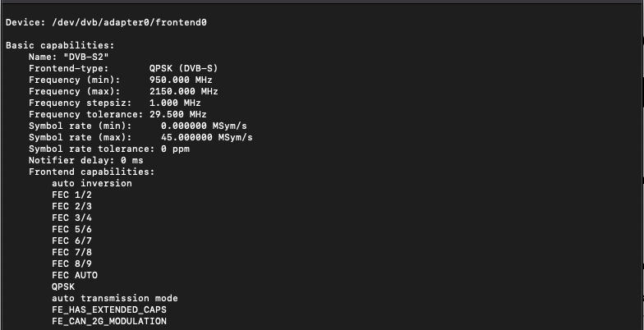Click the FE_HAS_EXTENDED_CAPS text
The image size is (644, 330).
(x=109, y=309)
